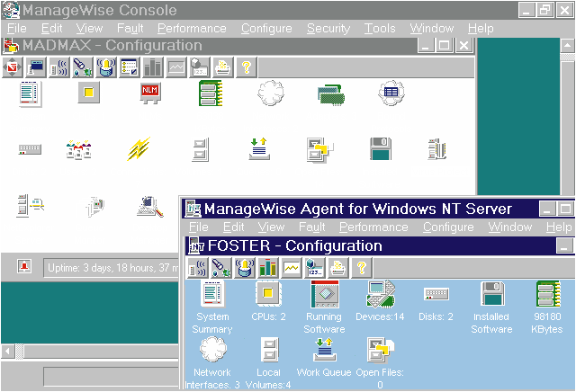Viewport: 576px width, 392px height.
Task: Open Fault menu in NT Agent window
Action: [312, 227]
